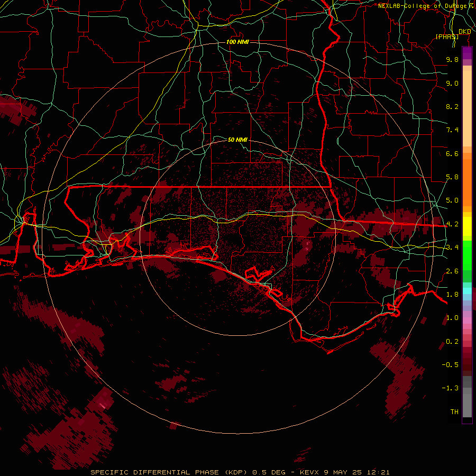The width and height of the screenshot is (476, 476).
Task: Click the yellow segment of the color bar
Action: tap(467, 226)
